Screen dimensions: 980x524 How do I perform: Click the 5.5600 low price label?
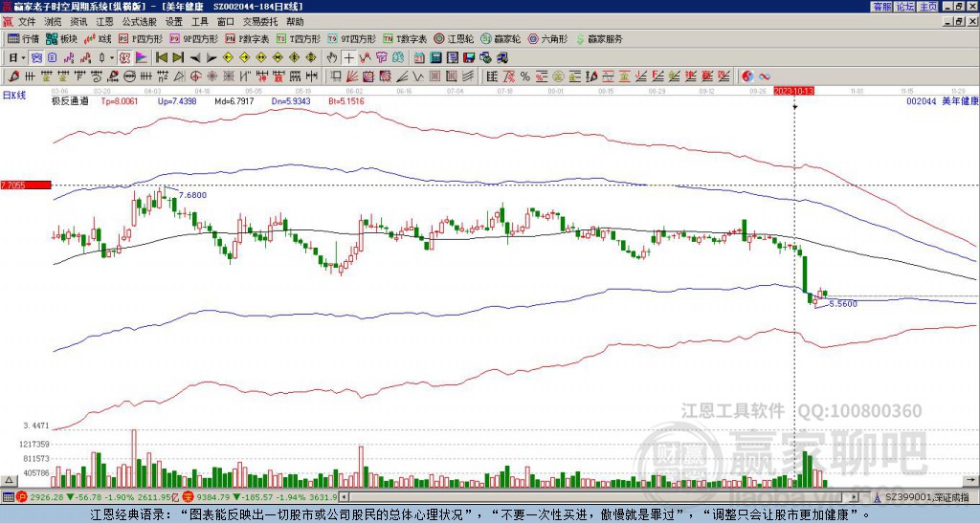pos(843,304)
